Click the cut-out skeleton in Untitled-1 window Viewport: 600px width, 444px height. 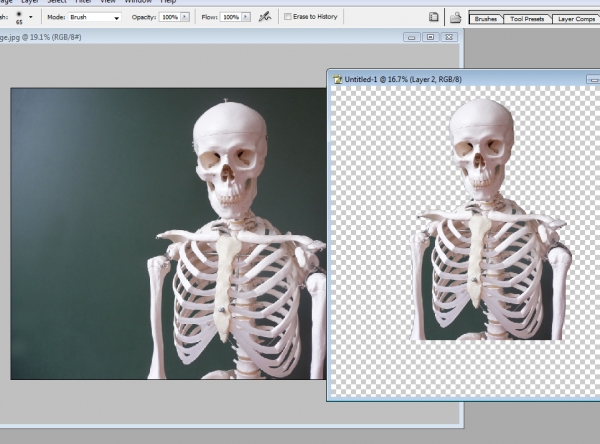(490, 220)
